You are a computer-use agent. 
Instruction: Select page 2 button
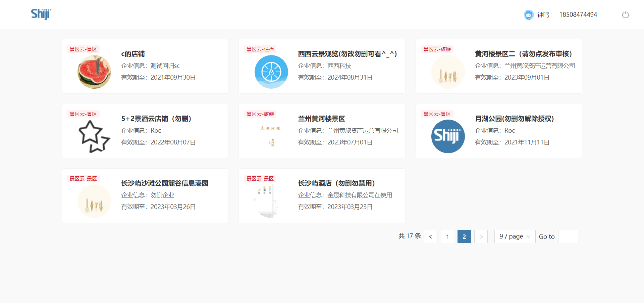coord(464,236)
